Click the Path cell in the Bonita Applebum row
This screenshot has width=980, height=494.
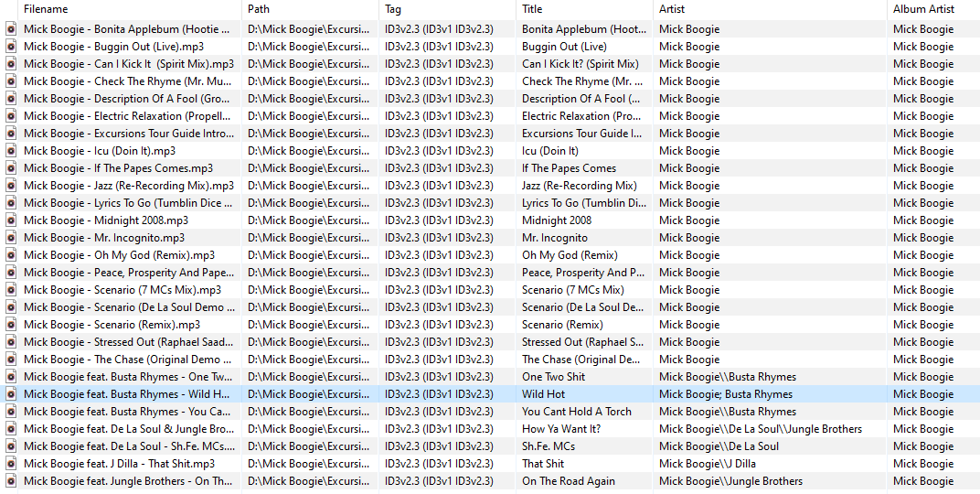310,28
